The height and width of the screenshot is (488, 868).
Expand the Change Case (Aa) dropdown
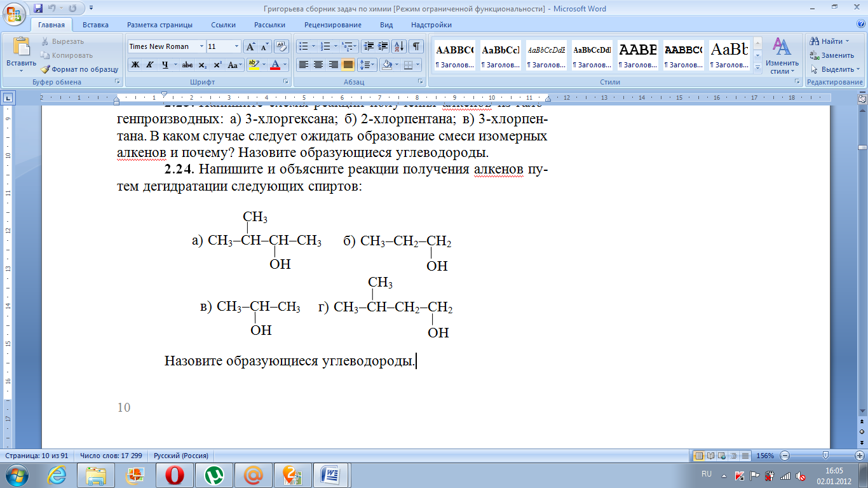click(x=235, y=65)
